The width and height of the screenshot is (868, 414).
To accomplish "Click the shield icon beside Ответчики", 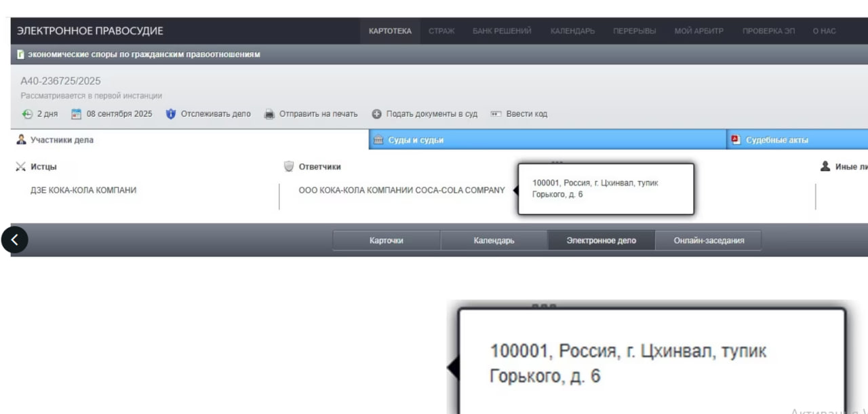I will click(289, 166).
